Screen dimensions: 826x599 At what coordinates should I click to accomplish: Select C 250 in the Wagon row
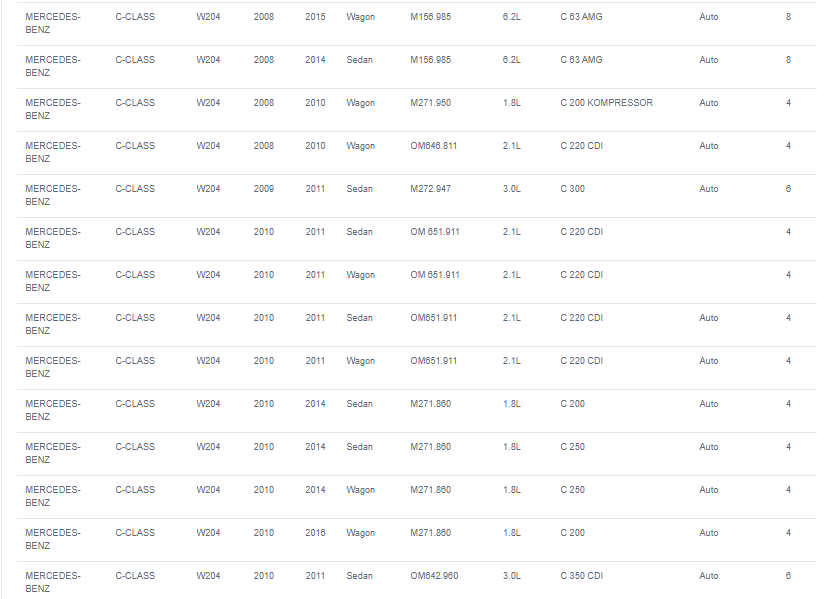[x=573, y=489]
